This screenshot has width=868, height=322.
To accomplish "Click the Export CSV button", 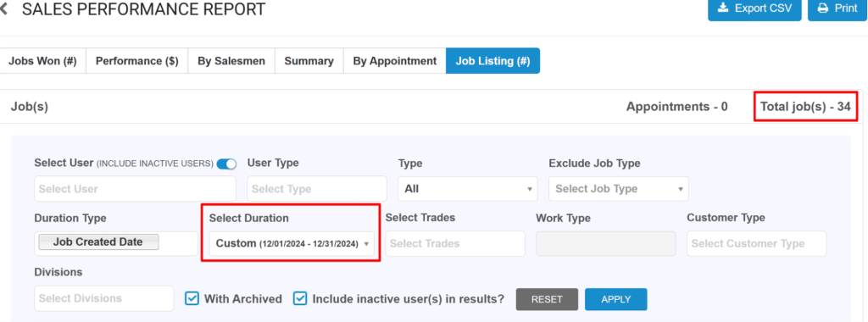I will click(x=754, y=8).
